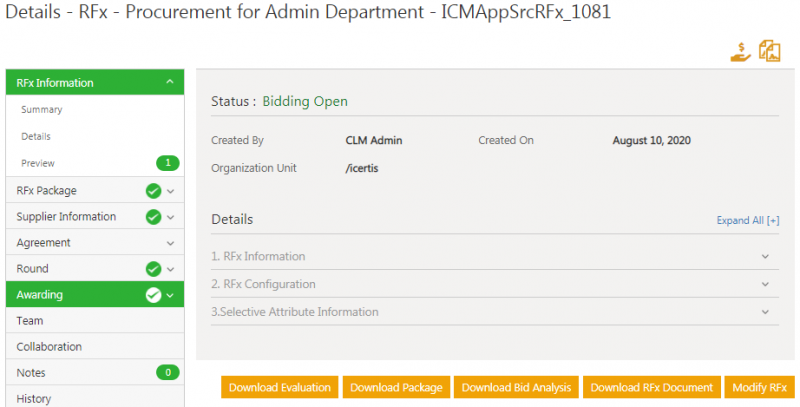
Task: Click the Preview count badge showing 1
Action: (x=167, y=163)
